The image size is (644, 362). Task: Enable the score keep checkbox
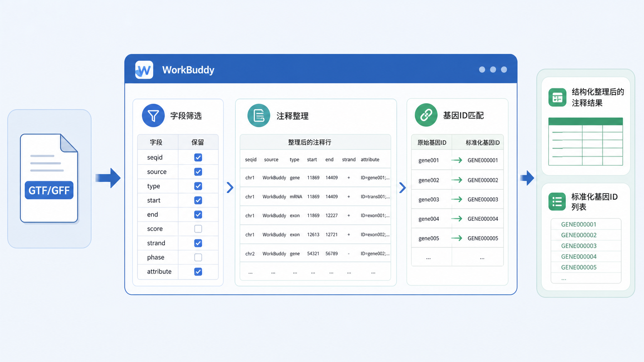pyautogui.click(x=198, y=229)
